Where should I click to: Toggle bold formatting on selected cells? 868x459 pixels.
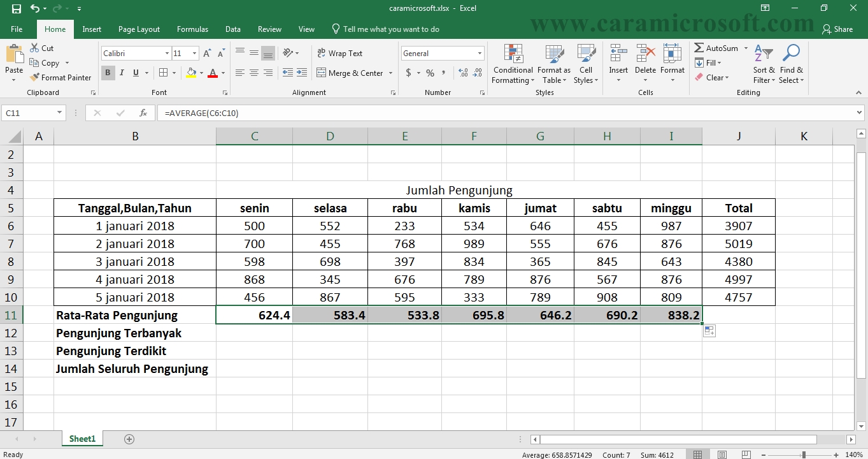tap(107, 73)
